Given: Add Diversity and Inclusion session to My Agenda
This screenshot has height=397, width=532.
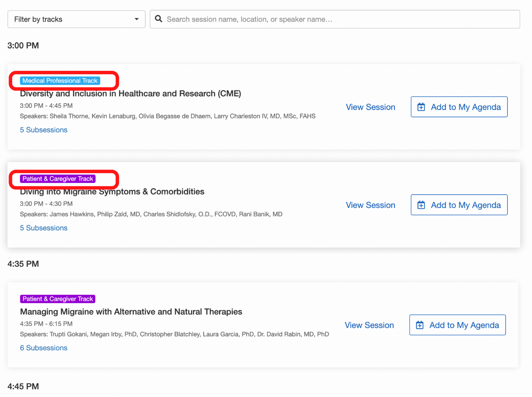Looking at the screenshot, I should tap(465, 107).
